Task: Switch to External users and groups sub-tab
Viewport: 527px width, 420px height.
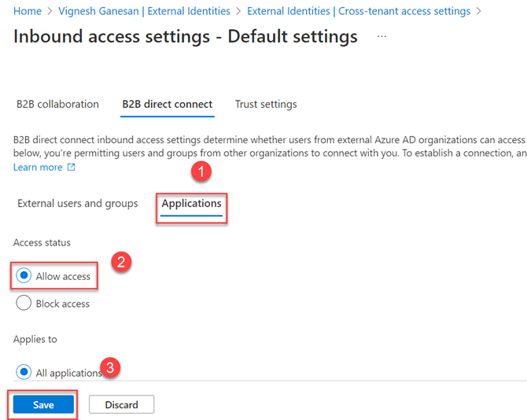Action: coord(77,204)
